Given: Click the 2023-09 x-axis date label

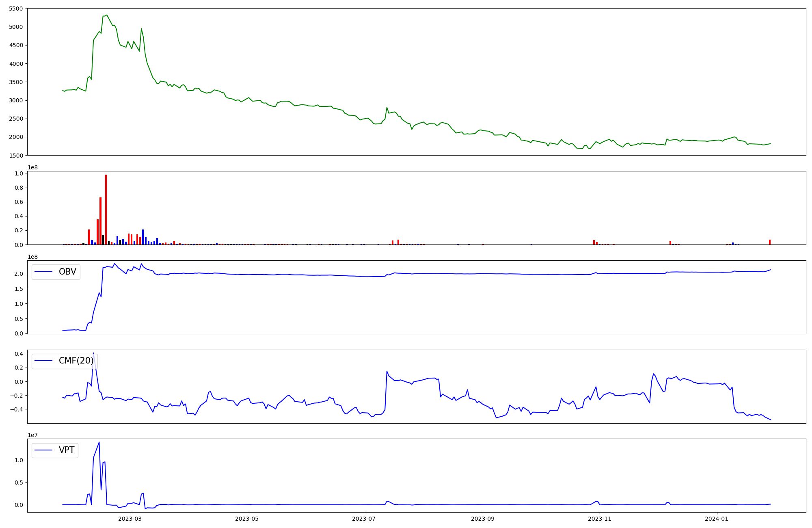Looking at the screenshot, I should click(483, 519).
